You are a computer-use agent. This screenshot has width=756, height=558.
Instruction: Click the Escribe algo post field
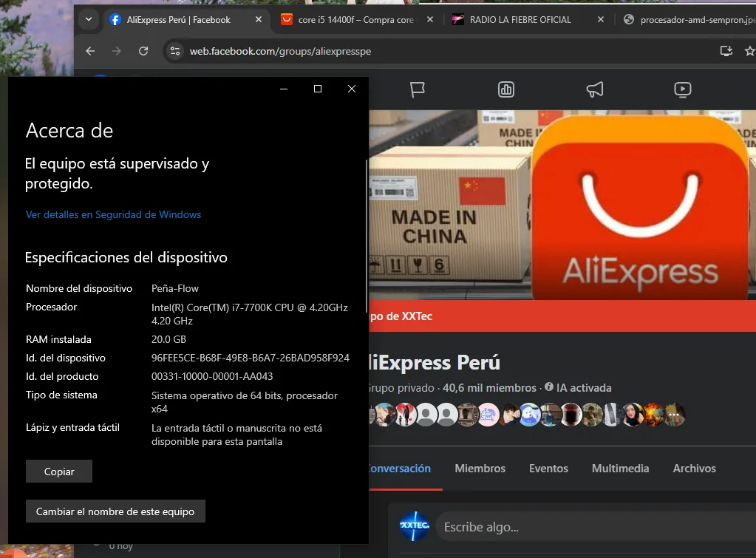[x=596, y=527]
